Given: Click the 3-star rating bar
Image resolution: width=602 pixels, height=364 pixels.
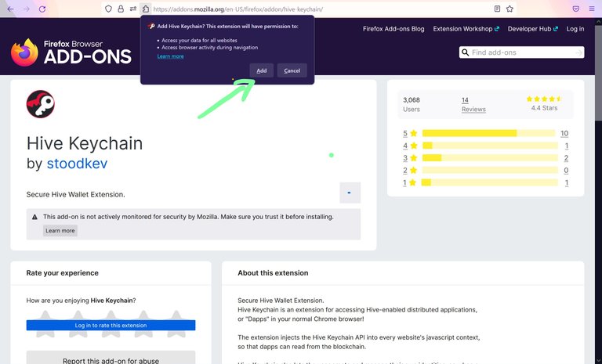Looking at the screenshot, I should point(490,158).
